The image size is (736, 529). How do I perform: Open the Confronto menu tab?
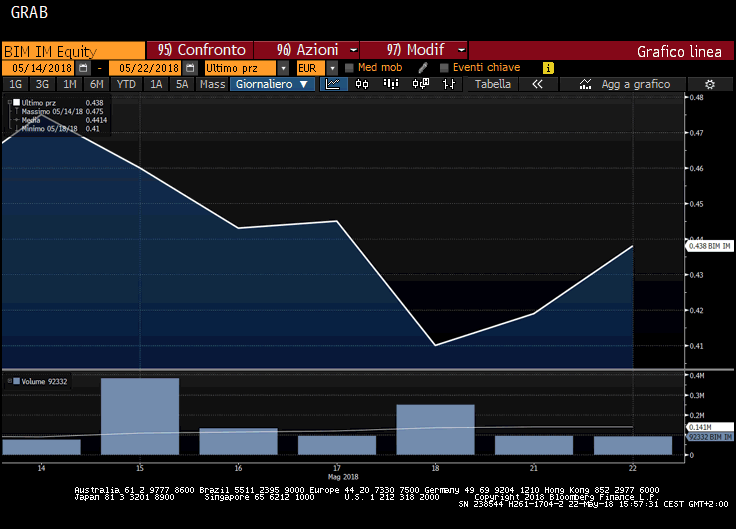pyautogui.click(x=200, y=50)
